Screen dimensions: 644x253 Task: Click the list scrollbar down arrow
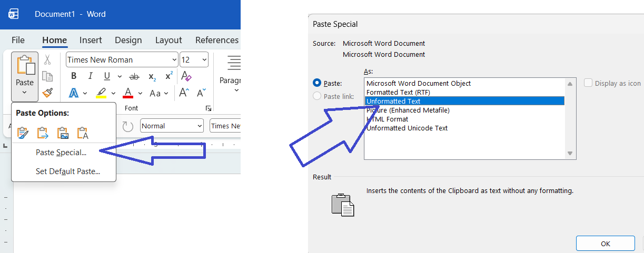(x=570, y=154)
